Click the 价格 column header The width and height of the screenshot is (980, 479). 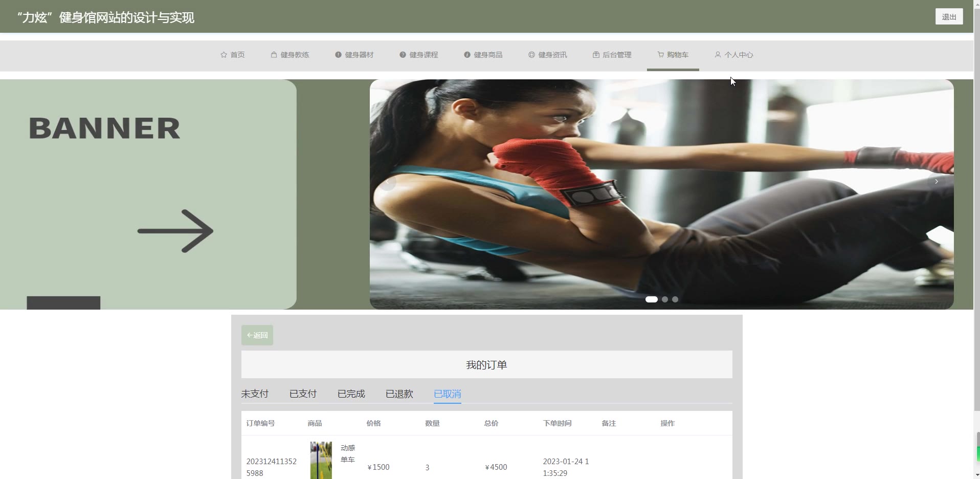(373, 423)
